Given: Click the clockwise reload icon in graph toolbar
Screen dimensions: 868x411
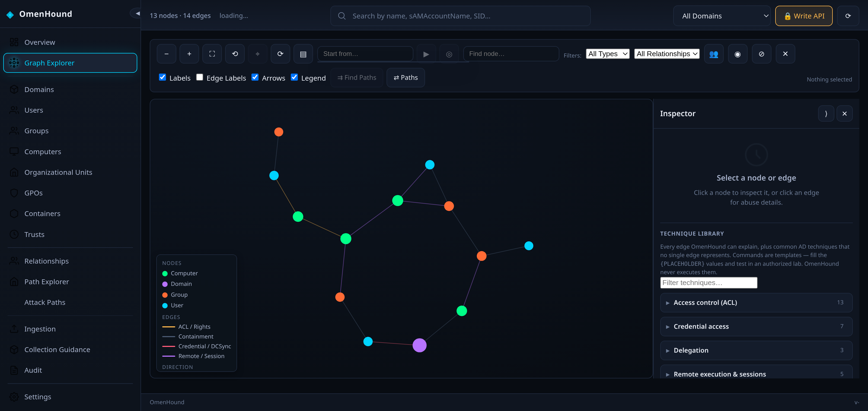Looking at the screenshot, I should [x=280, y=54].
